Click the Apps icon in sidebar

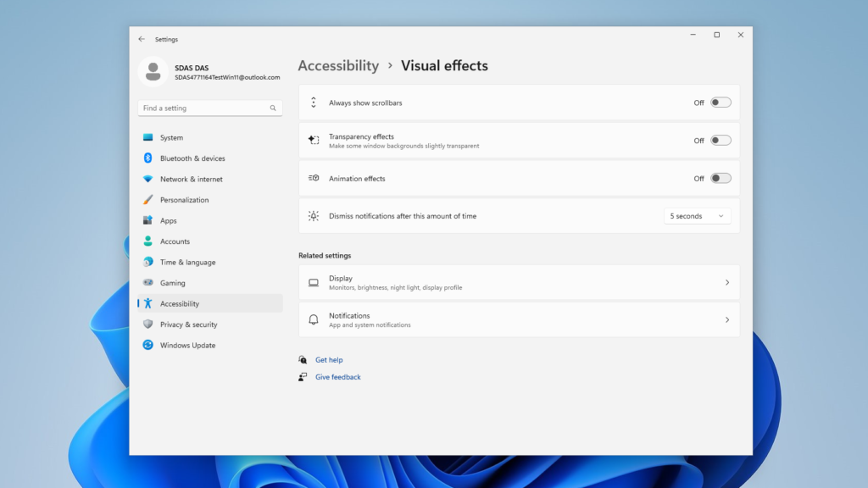pyautogui.click(x=147, y=220)
